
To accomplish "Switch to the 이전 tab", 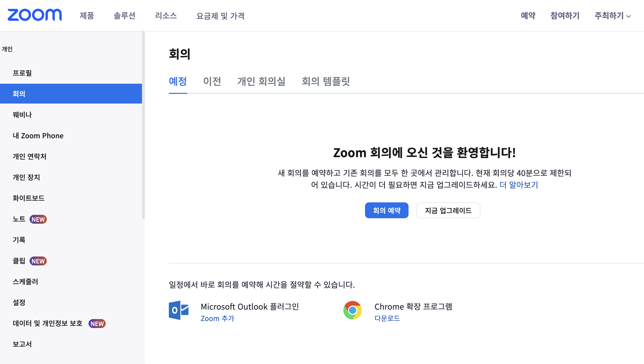I will click(212, 81).
